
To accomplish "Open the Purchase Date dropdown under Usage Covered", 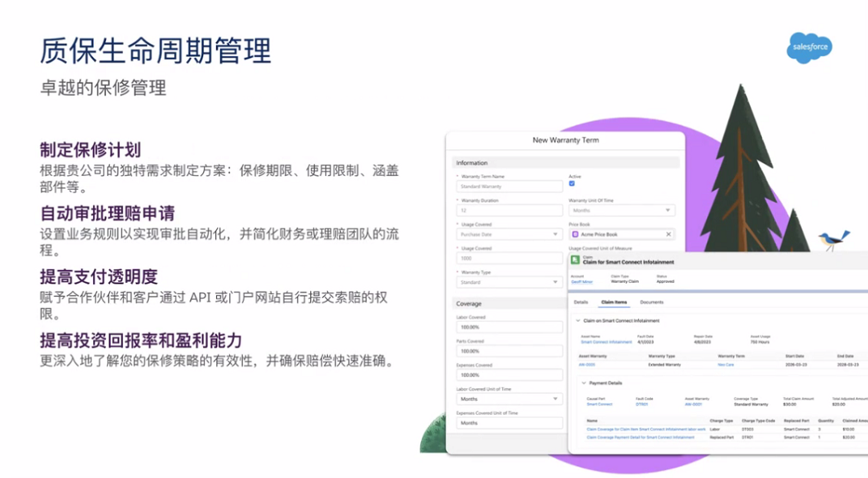I will point(509,234).
